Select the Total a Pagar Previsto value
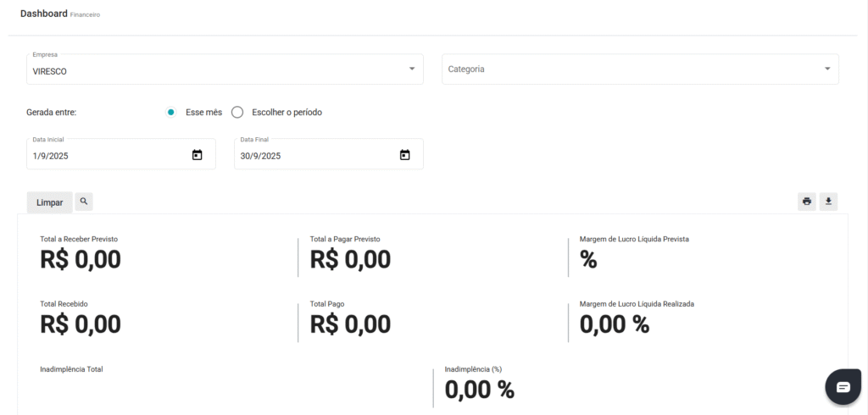This screenshot has height=415, width=868. pyautogui.click(x=350, y=260)
